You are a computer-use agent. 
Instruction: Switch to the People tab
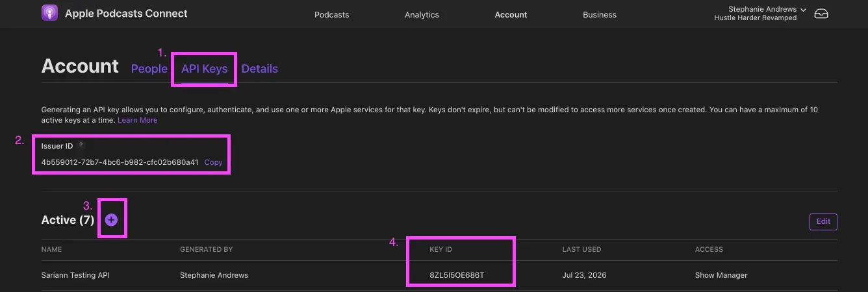pyautogui.click(x=149, y=69)
